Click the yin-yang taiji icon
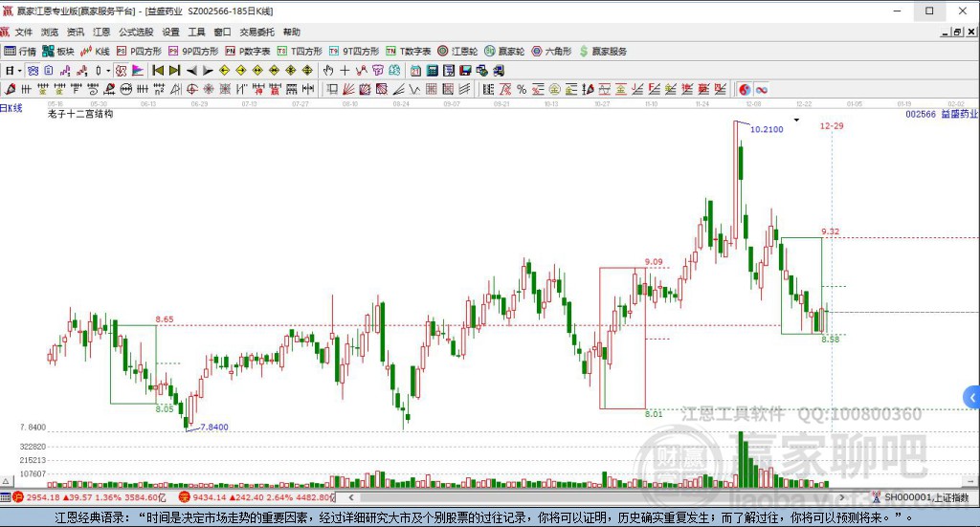 point(745,89)
